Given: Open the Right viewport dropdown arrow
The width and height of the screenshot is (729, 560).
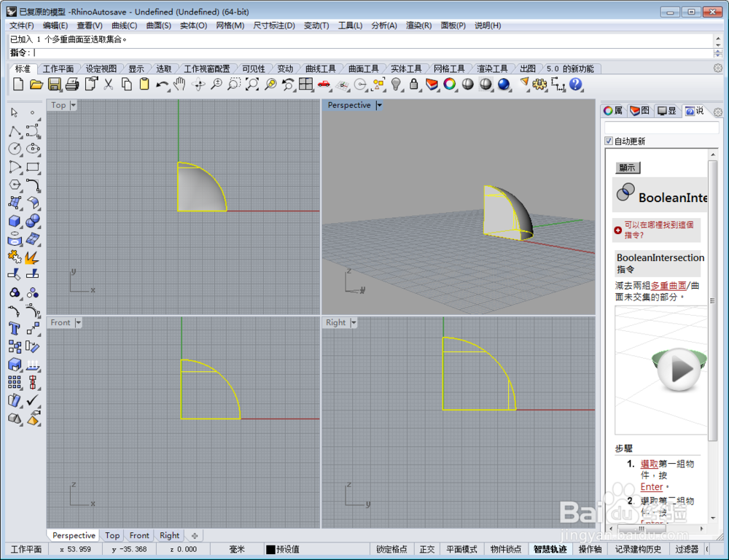Looking at the screenshot, I should [x=354, y=322].
